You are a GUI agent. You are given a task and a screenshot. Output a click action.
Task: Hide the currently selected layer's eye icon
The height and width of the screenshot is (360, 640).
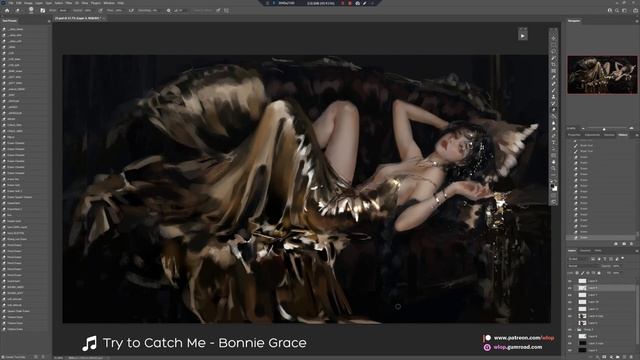[569, 288]
